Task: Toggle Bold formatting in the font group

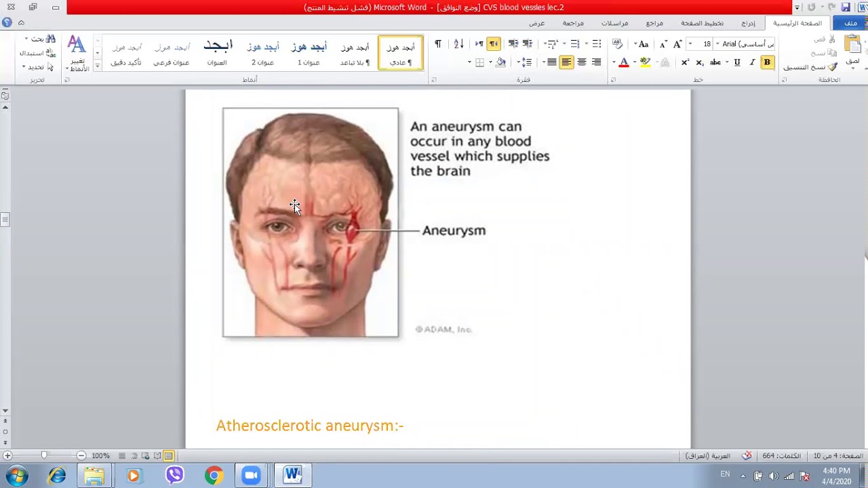Action: 767,62
